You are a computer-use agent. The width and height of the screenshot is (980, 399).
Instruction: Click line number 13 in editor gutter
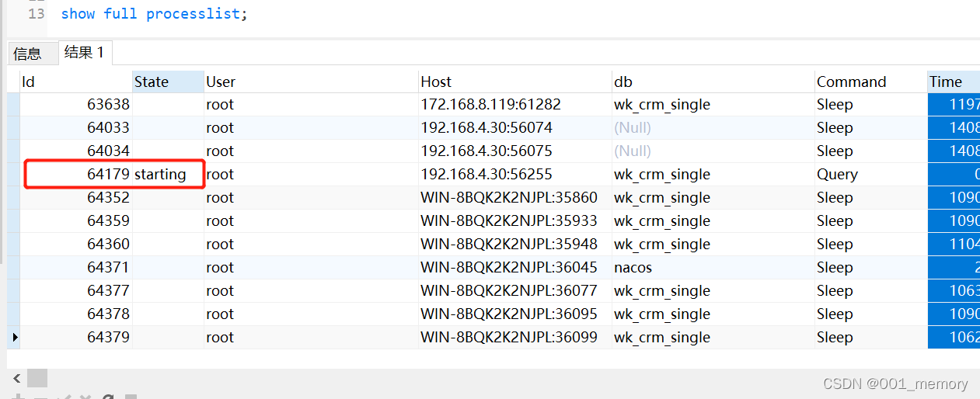tap(36, 14)
